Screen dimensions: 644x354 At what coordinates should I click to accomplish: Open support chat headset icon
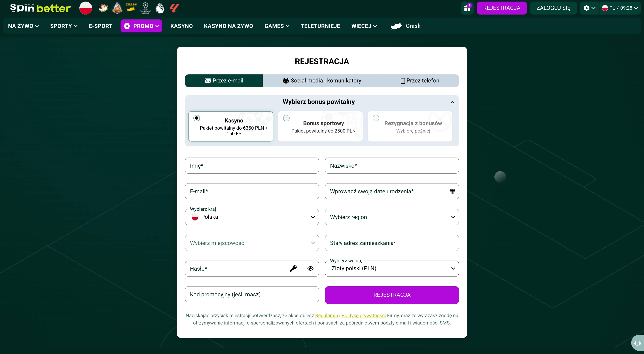tap(637, 343)
